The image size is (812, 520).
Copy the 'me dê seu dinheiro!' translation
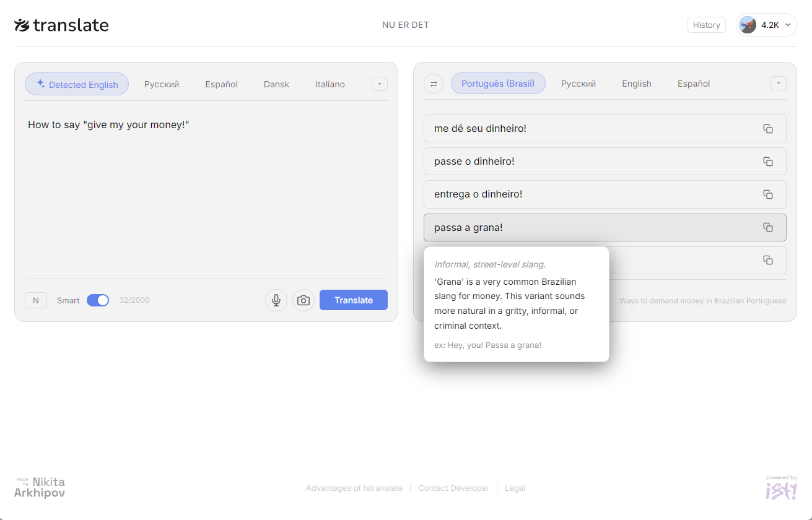[x=768, y=128]
